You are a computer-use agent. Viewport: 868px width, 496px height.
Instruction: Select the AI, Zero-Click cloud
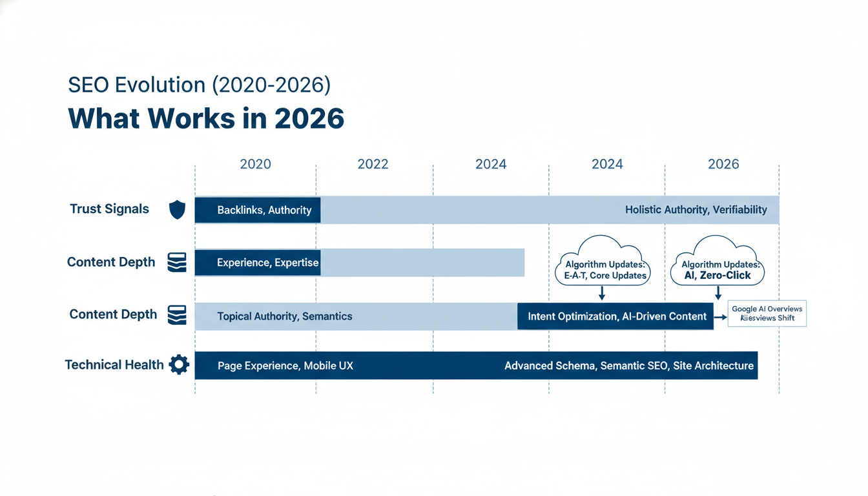(x=718, y=261)
